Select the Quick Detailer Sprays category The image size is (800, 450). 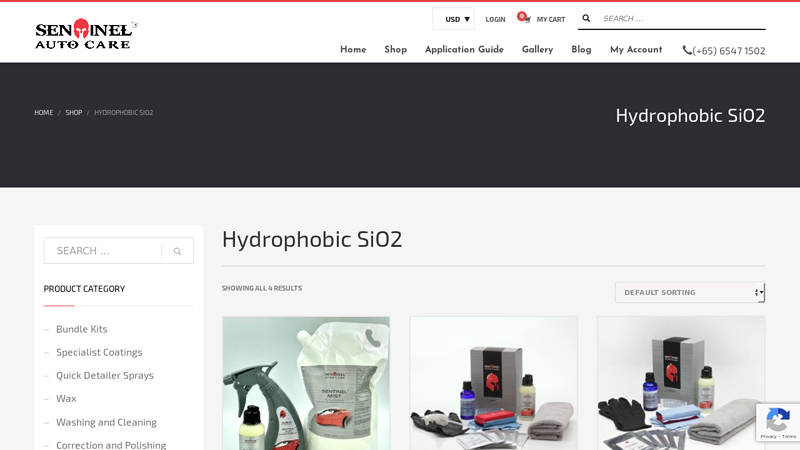105,376
